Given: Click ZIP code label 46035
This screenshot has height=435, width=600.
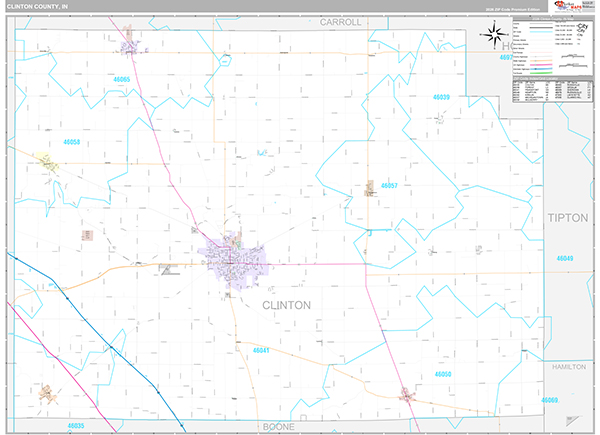Looking at the screenshot, I should coord(76,425).
